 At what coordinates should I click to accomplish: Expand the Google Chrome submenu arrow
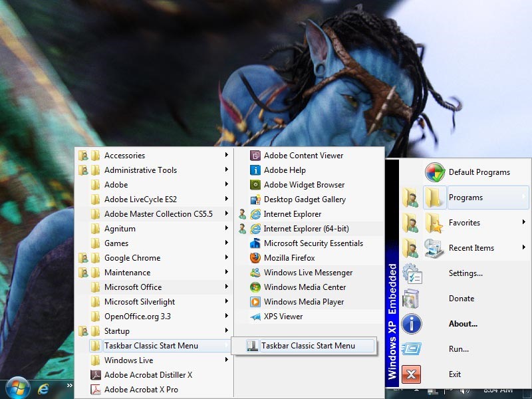(226, 257)
